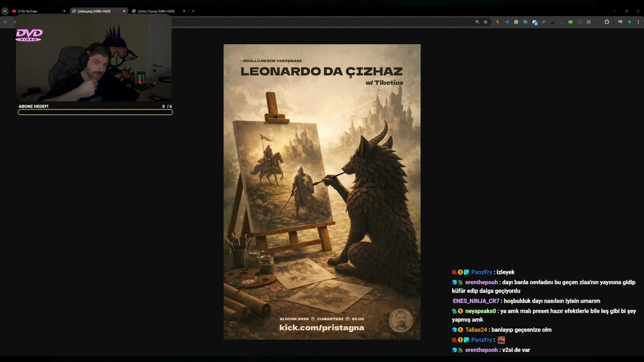Open the Extensions puzzle-piece menu
The height and width of the screenshot is (362, 644).
click(607, 22)
